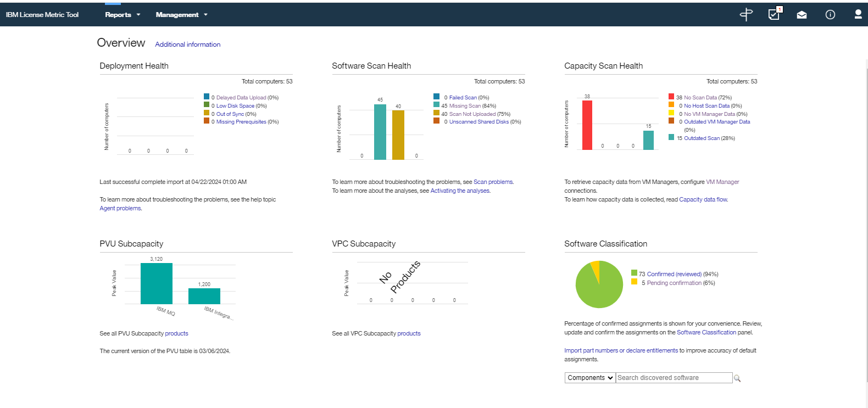Click the blue Delayed Data Upload legend swatch
Screen dimensions: 868x408
[x=207, y=97]
